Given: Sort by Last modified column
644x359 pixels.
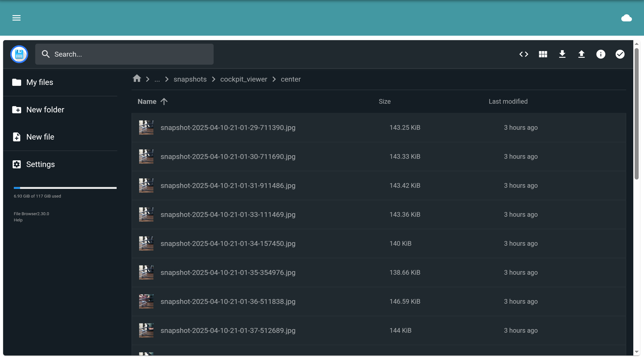Looking at the screenshot, I should pyautogui.click(x=508, y=101).
